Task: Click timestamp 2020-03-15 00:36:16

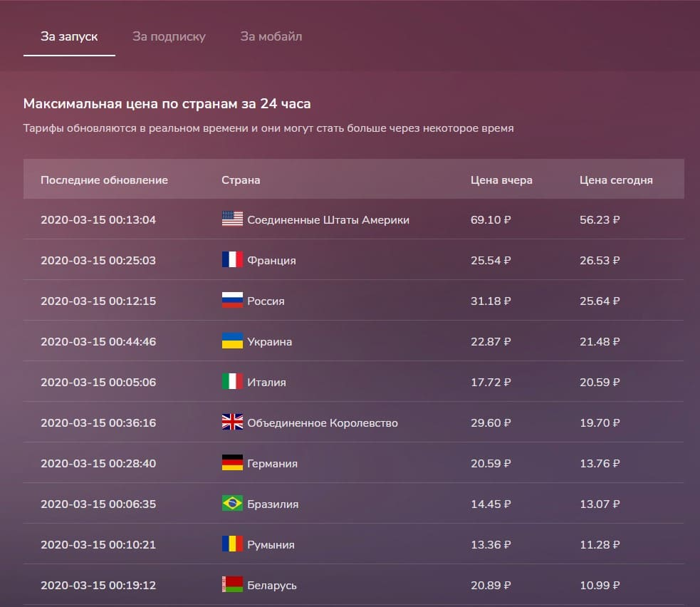Action: (98, 423)
